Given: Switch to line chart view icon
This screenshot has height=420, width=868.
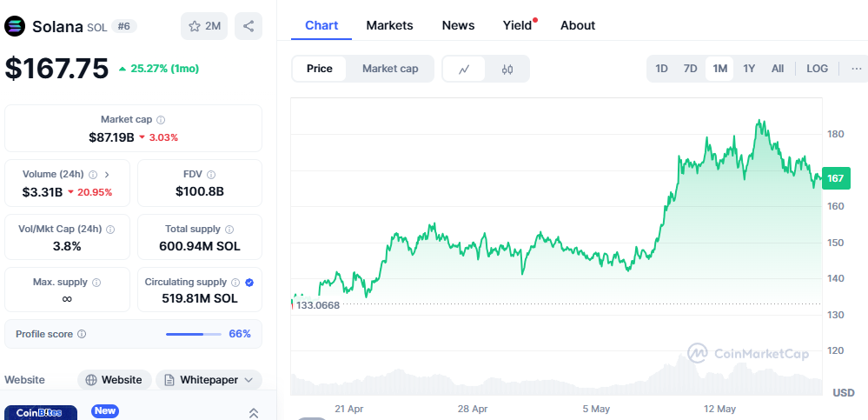Looking at the screenshot, I should click(x=464, y=69).
